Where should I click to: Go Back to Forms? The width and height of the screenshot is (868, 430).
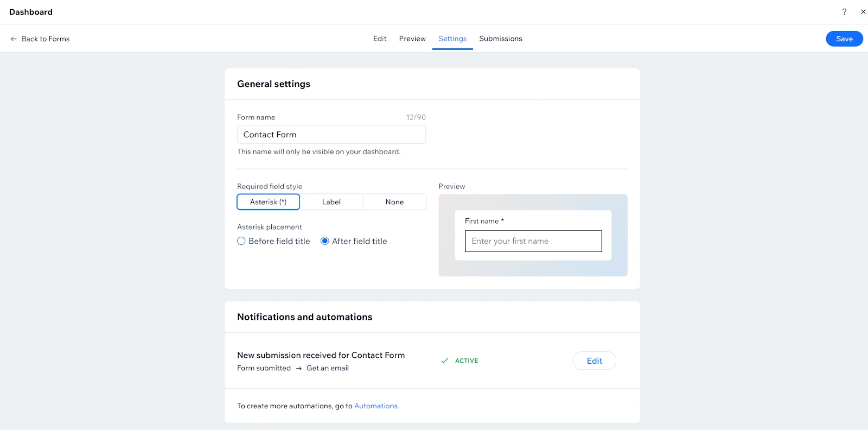(46, 39)
